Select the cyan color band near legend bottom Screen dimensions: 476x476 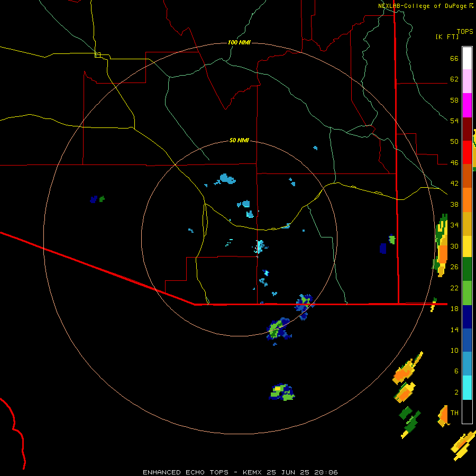coord(467,388)
